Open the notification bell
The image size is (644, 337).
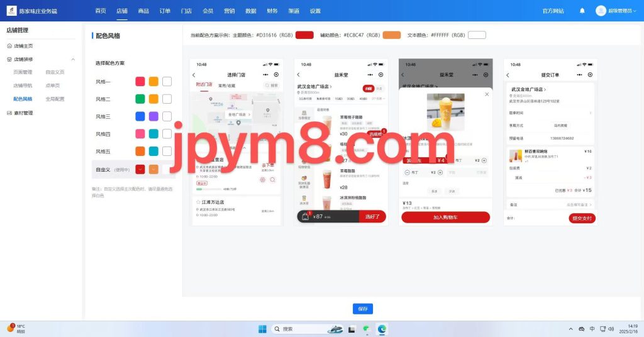coord(582,11)
